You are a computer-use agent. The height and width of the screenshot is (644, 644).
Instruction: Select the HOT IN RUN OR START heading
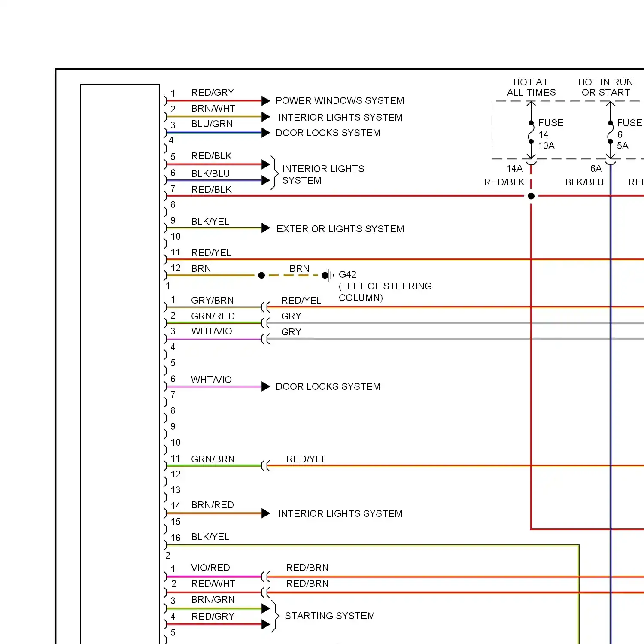click(x=605, y=87)
